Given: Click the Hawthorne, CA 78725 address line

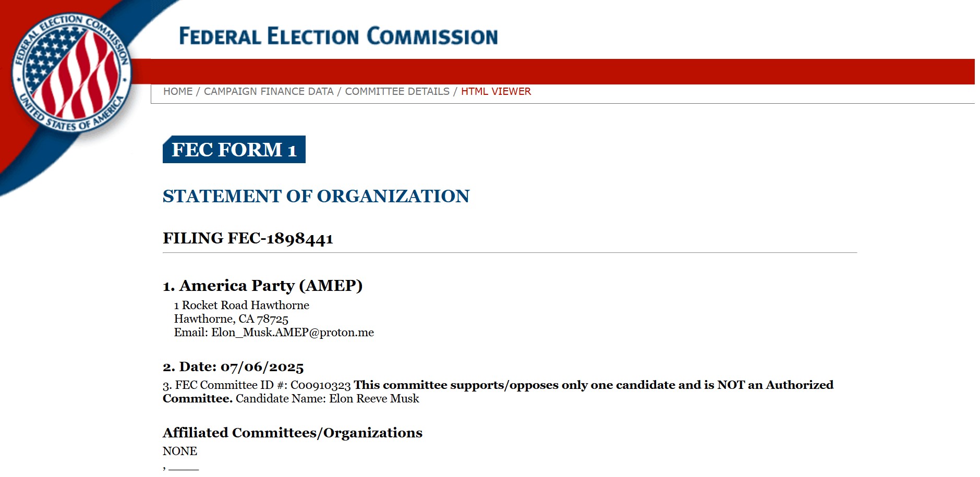Looking at the screenshot, I should click(231, 319).
